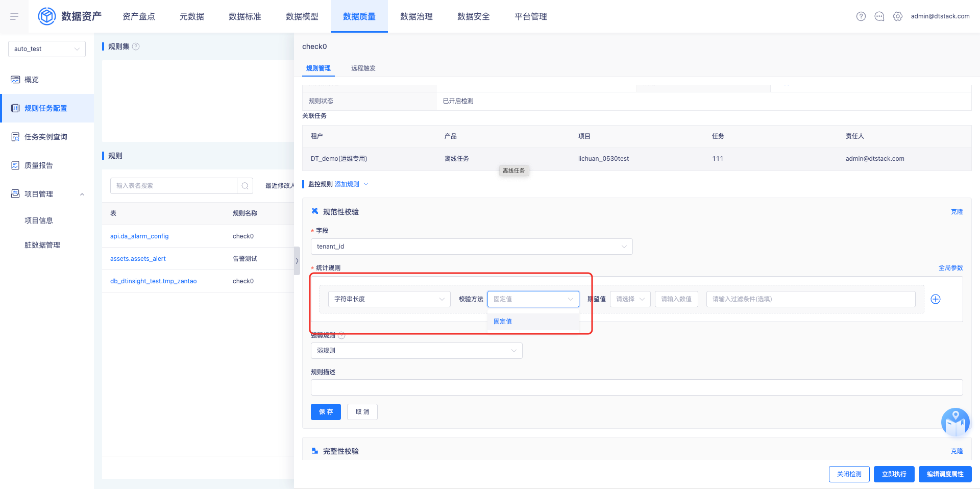Viewport: 980px width, 489px height.
Task: Switch to the 远程触发 tab
Action: click(363, 68)
